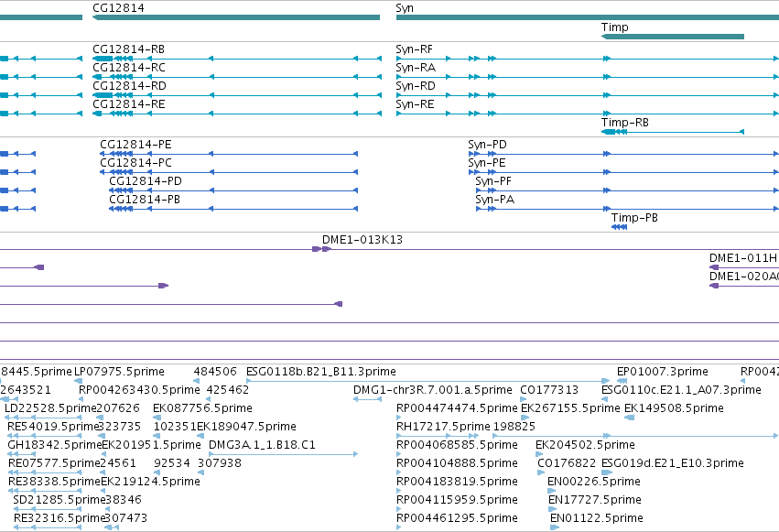Select the Timp-PB protein label
779x532 pixels.
[634, 218]
